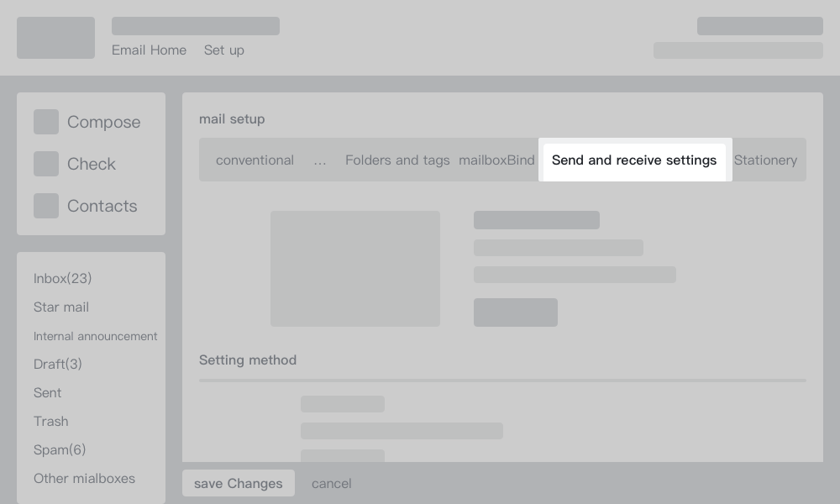Expand Other mailboxes entry

pos(84,479)
